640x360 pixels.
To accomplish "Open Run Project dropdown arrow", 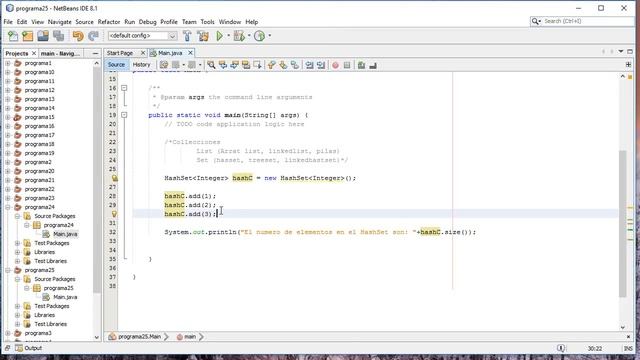I will coord(229,36).
